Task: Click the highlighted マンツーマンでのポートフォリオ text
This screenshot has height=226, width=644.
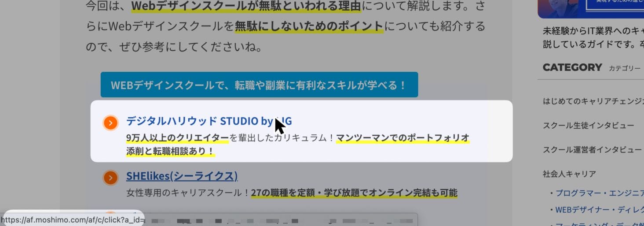Action: coord(402,138)
